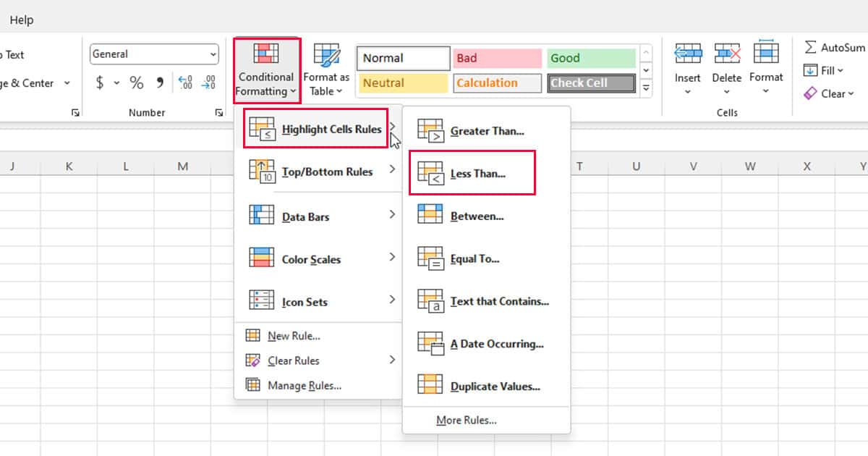The image size is (868, 456).
Task: Click the AutoSum sigma icon
Action: 810,48
